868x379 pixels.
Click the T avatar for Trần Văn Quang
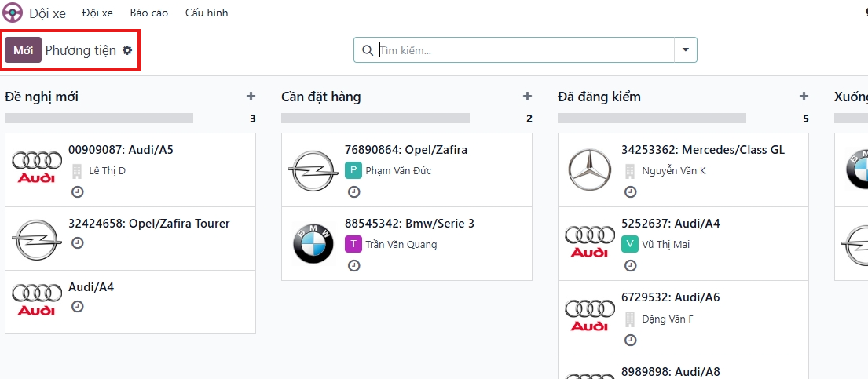(353, 244)
